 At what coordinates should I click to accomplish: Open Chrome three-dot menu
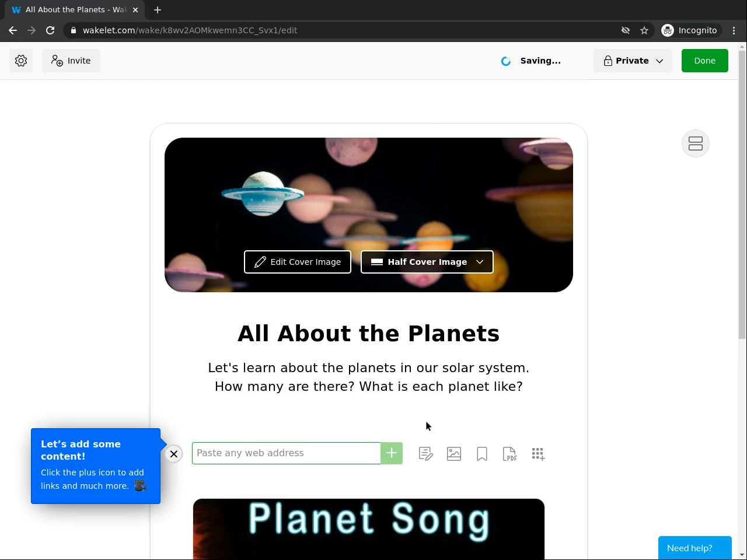[x=734, y=30]
